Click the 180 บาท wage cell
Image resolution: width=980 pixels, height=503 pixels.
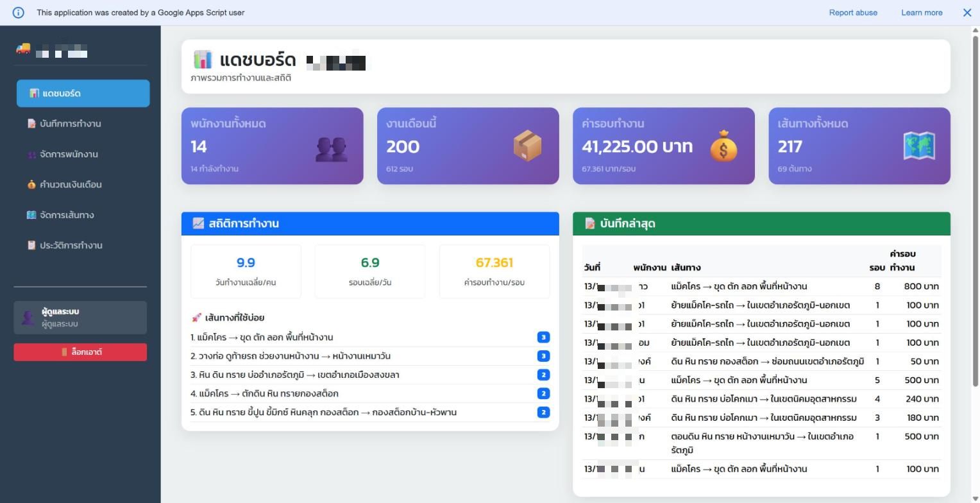[922, 418]
